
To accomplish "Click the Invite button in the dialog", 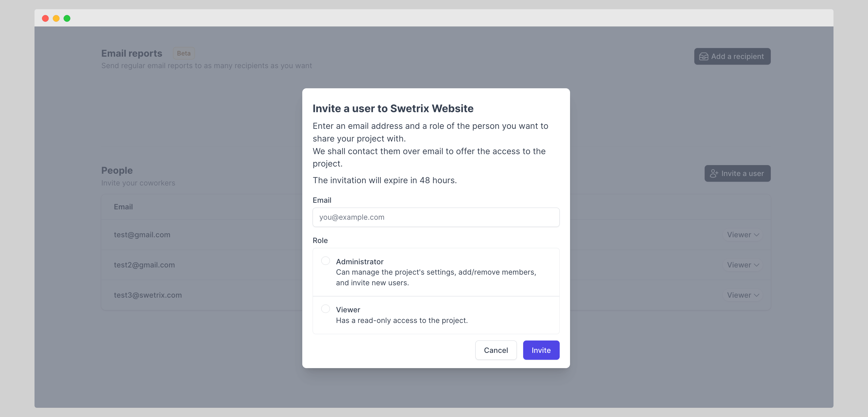I will (541, 350).
